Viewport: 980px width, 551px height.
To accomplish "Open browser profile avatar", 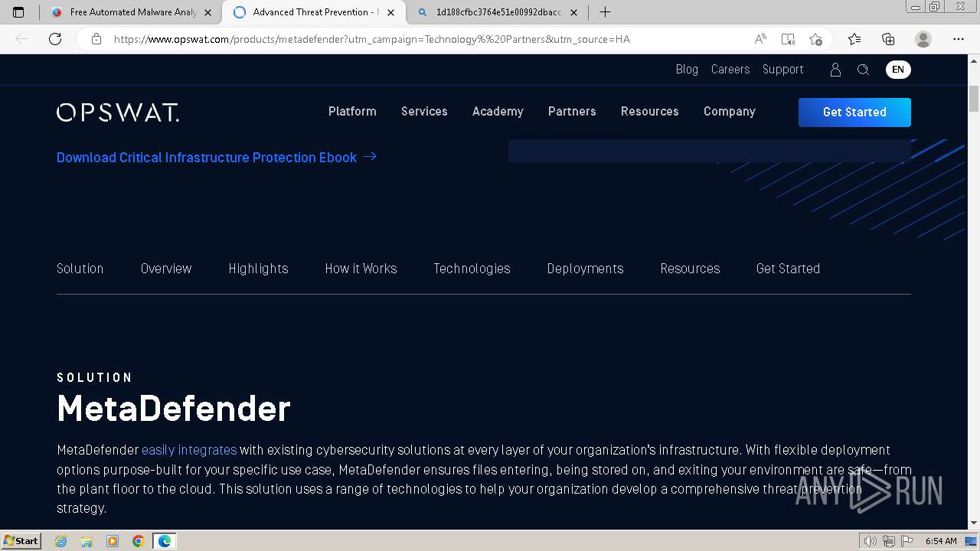I will (923, 39).
